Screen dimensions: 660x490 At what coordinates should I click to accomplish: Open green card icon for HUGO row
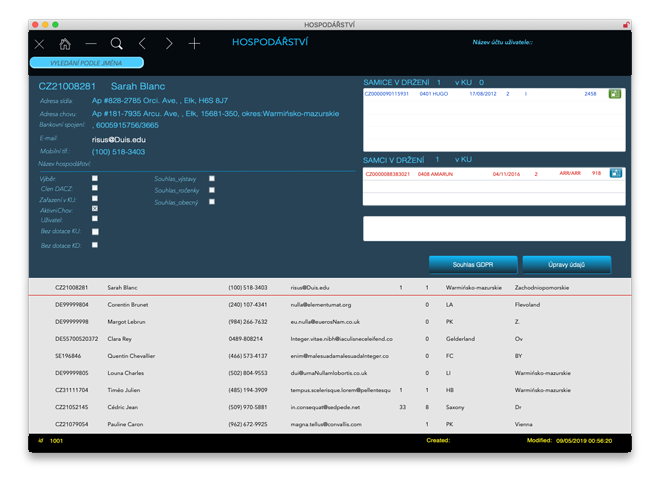(x=615, y=94)
